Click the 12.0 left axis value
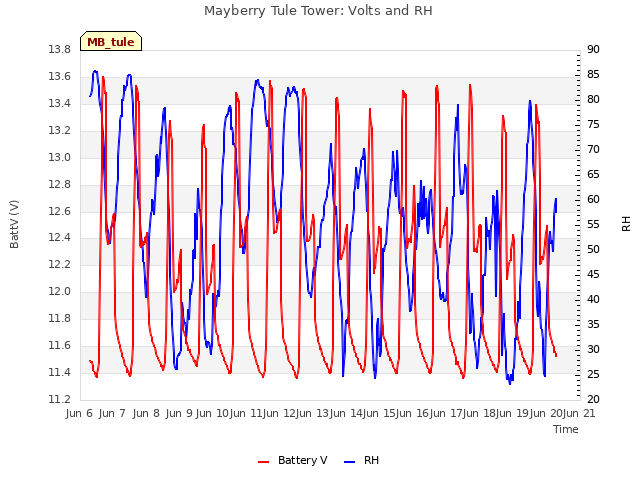This screenshot has height=480, width=640. pyautogui.click(x=60, y=291)
